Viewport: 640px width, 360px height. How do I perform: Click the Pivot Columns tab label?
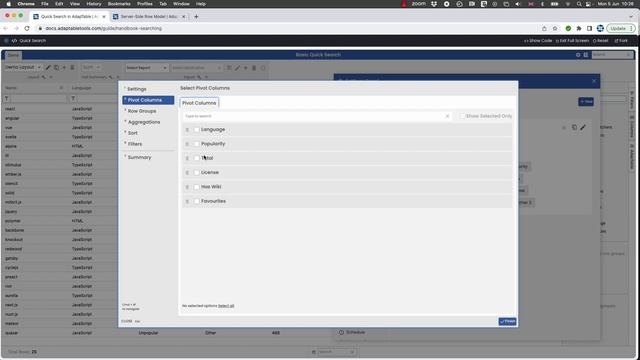click(x=199, y=103)
